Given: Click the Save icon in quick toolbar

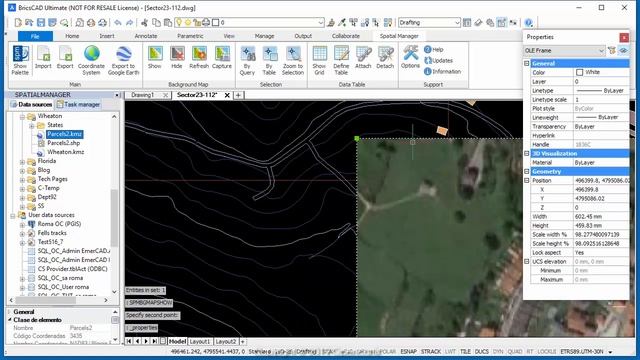Looking at the screenshot, I should (41, 22).
